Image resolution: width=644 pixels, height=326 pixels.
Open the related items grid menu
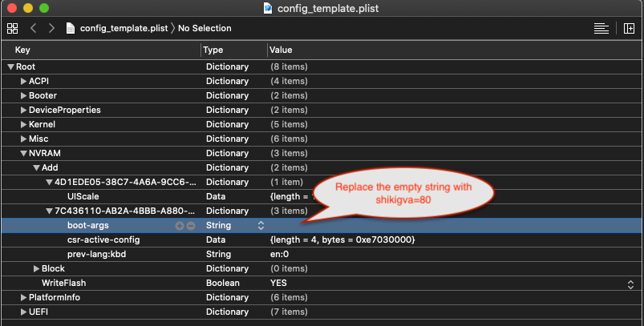click(12, 28)
